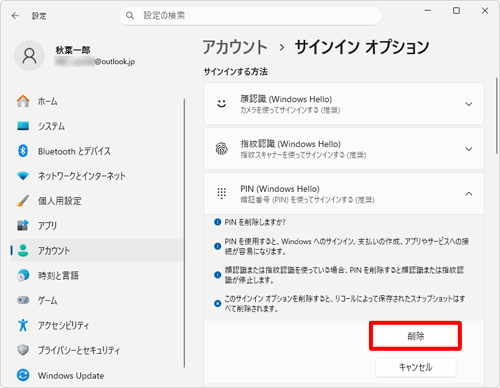500x388 pixels.
Task: Click the sidebar scrollbar
Action: pyautogui.click(x=184, y=233)
